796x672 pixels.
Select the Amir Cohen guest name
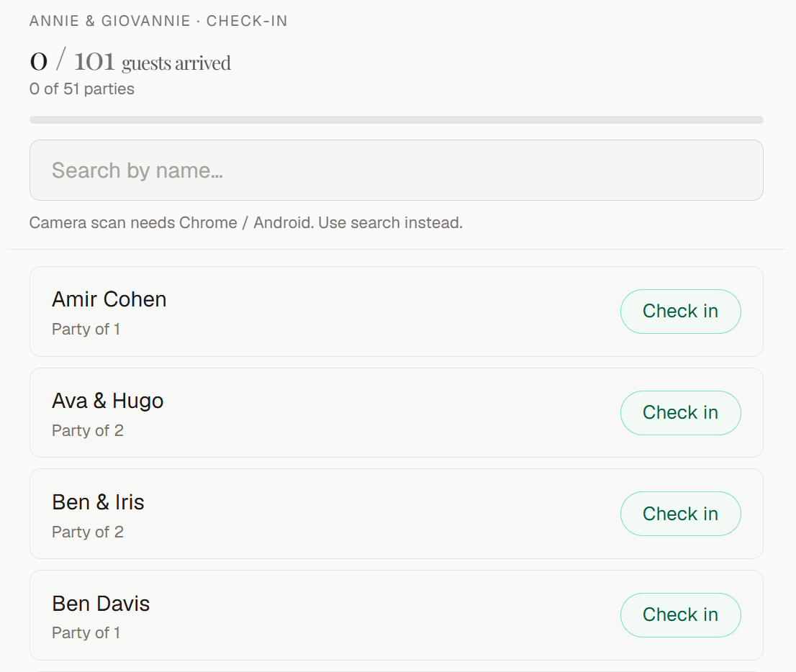109,299
